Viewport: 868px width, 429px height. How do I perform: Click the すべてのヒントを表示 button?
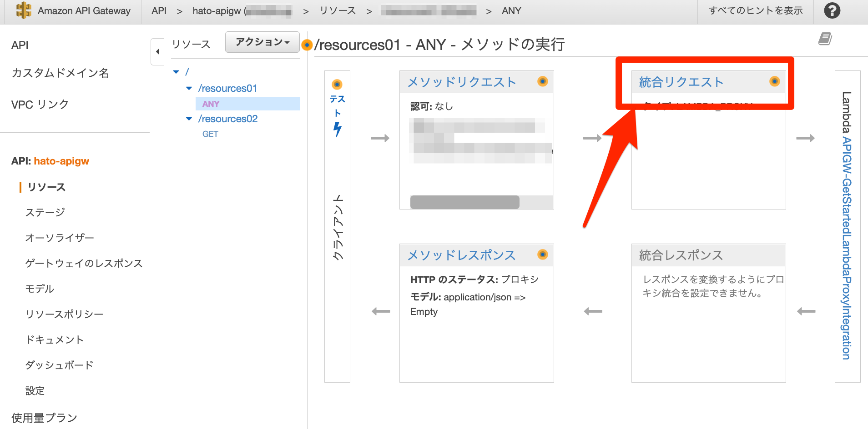point(755,10)
